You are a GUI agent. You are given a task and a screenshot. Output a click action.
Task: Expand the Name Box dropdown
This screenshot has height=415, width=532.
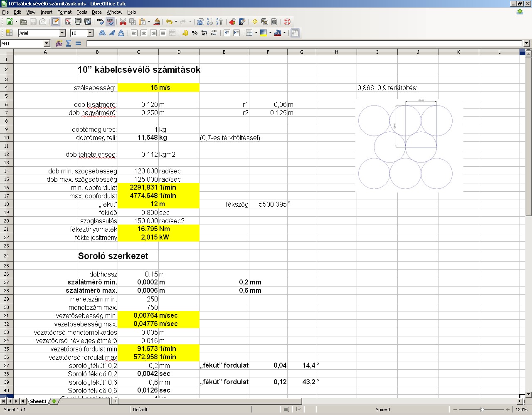coord(47,43)
